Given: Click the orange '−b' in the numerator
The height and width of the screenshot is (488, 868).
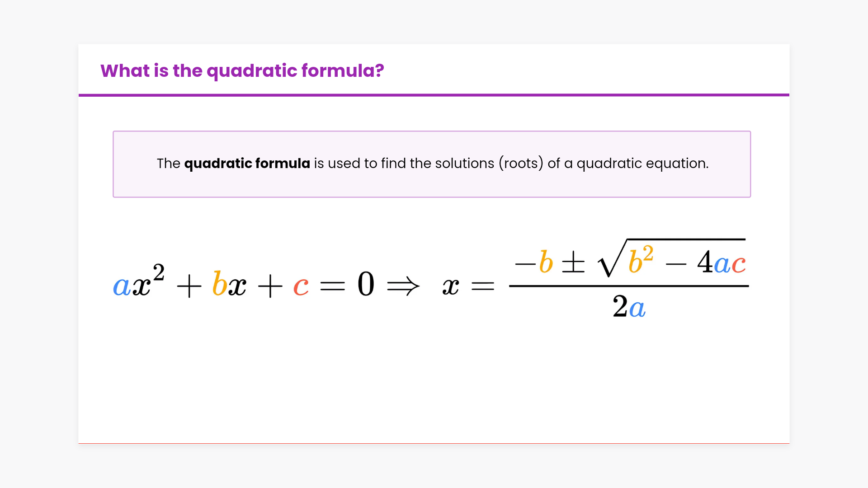Looking at the screenshot, I should pyautogui.click(x=534, y=262).
